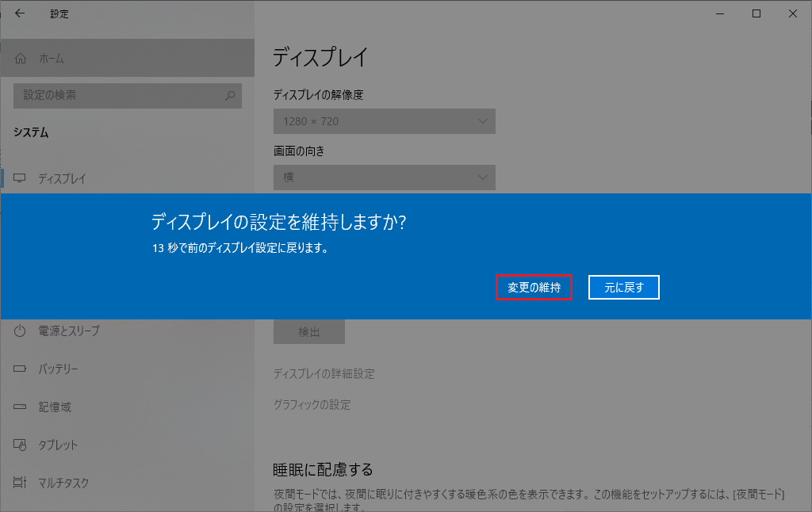Maximize the 設定 window
This screenshot has height=512, width=812.
[x=756, y=13]
